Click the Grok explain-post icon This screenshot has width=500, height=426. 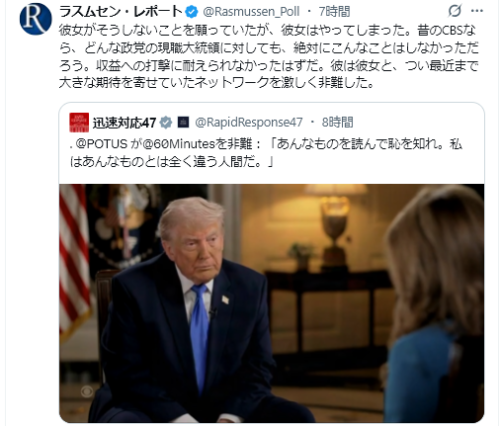455,11
